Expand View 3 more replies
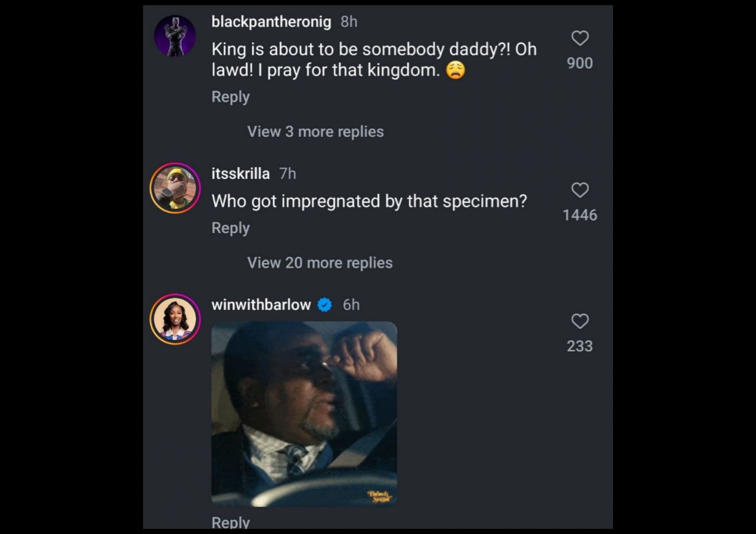 pos(315,132)
